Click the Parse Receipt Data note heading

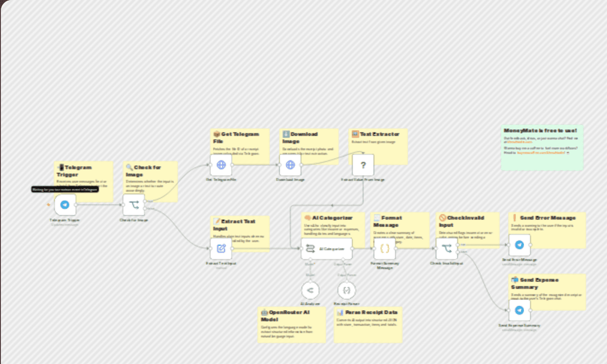pyautogui.click(x=367, y=312)
